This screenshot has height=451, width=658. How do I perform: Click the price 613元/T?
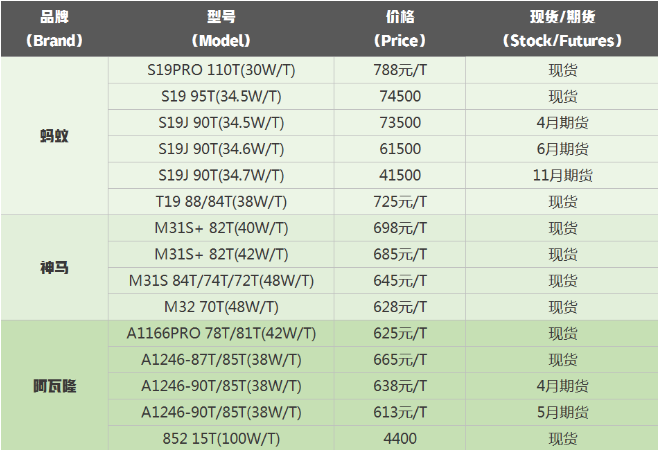tap(400, 412)
